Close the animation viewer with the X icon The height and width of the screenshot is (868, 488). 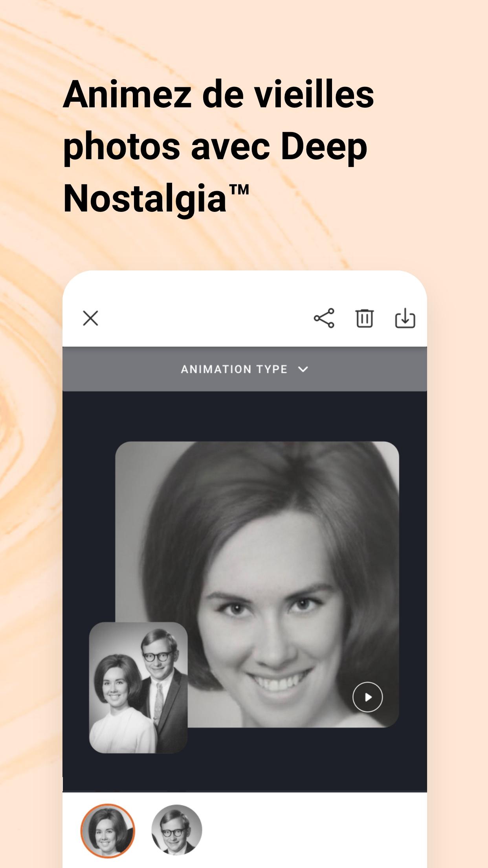pos(90,318)
